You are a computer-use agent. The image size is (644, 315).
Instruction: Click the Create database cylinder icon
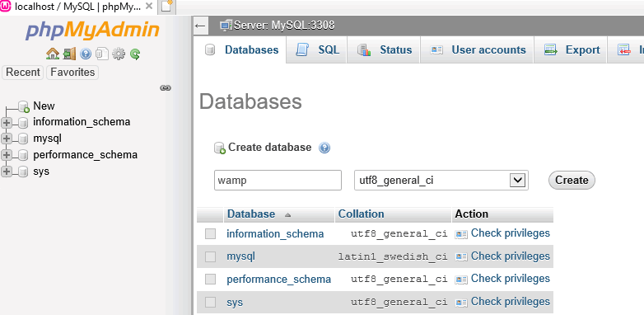tap(220, 148)
